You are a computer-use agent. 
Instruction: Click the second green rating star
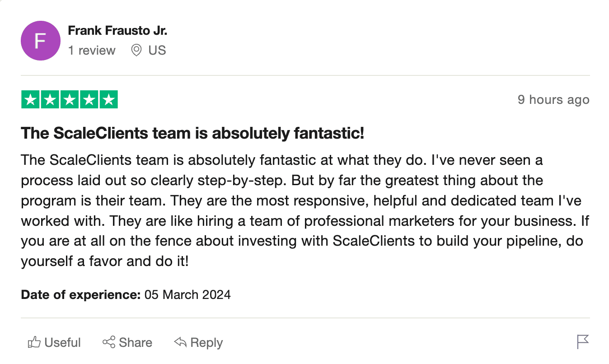point(50,100)
